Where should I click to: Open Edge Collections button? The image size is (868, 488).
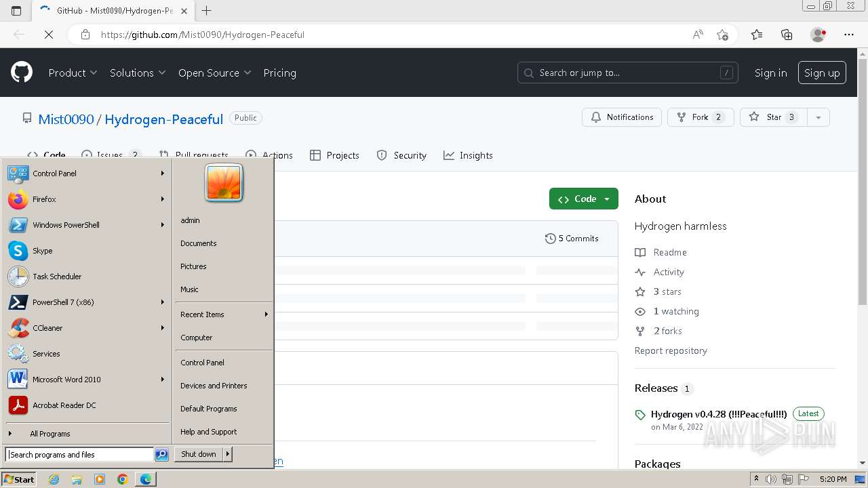[787, 35]
